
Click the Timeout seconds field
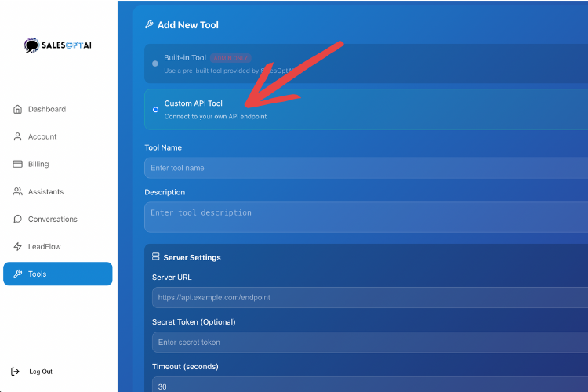(368, 384)
